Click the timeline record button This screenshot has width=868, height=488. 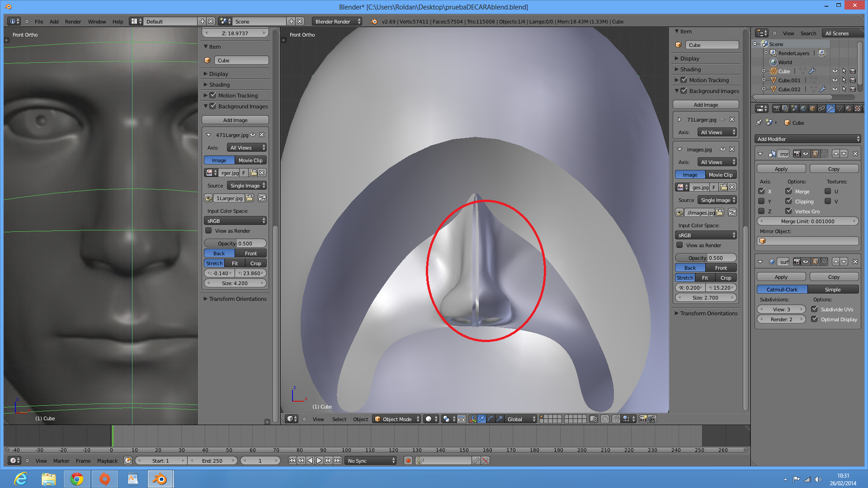click(x=408, y=460)
